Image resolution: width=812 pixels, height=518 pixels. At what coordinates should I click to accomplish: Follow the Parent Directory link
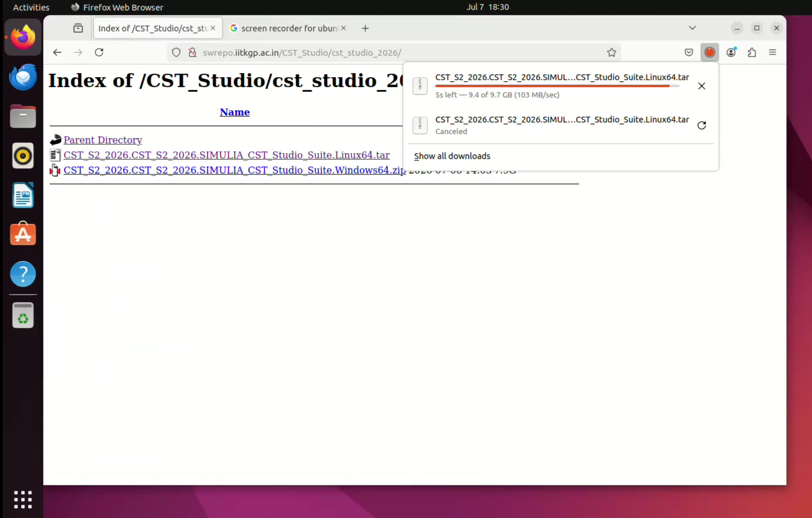click(x=103, y=140)
